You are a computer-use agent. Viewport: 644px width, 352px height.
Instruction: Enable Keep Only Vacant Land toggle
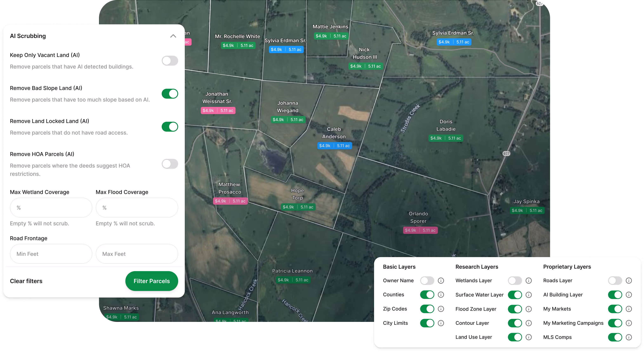(170, 60)
